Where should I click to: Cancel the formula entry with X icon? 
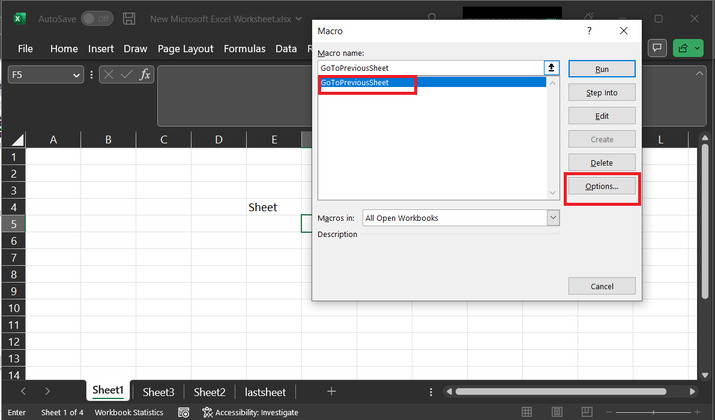[x=109, y=74]
